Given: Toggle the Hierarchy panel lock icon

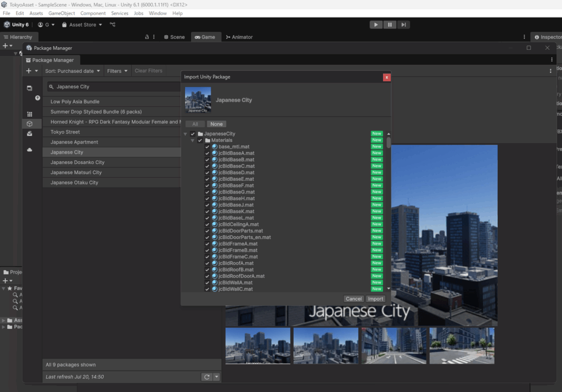Looking at the screenshot, I should click(147, 37).
